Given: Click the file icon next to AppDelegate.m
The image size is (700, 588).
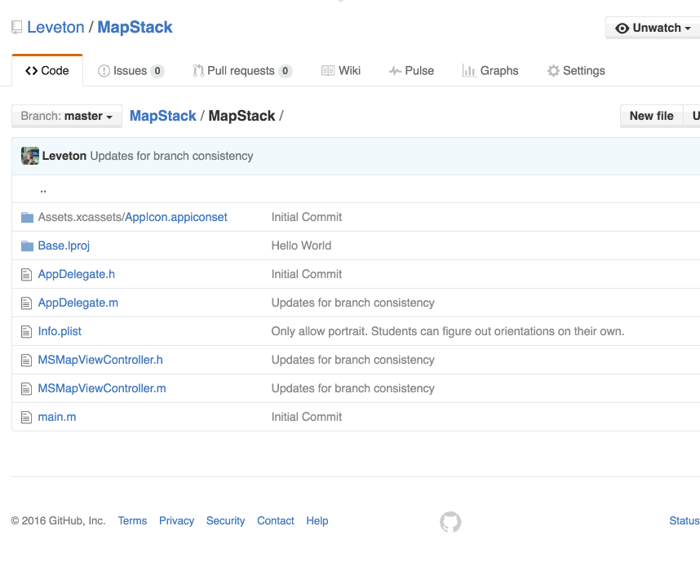Looking at the screenshot, I should [x=27, y=303].
